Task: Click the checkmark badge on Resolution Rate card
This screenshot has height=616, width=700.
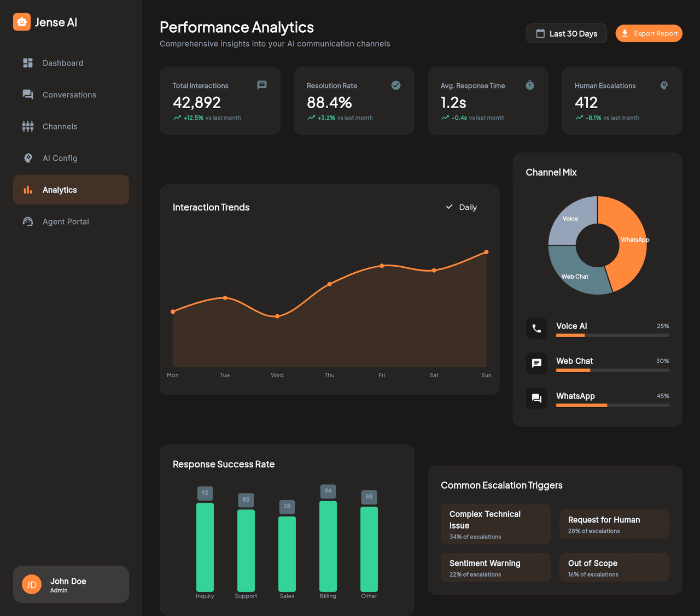Action: pyautogui.click(x=395, y=85)
